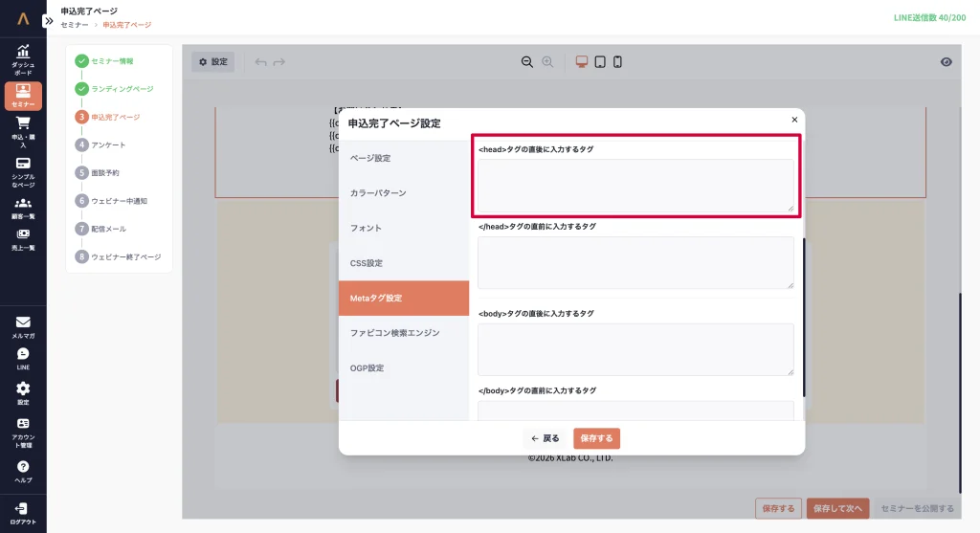
Task: Select the カラーパターン tab
Action: tap(403, 193)
